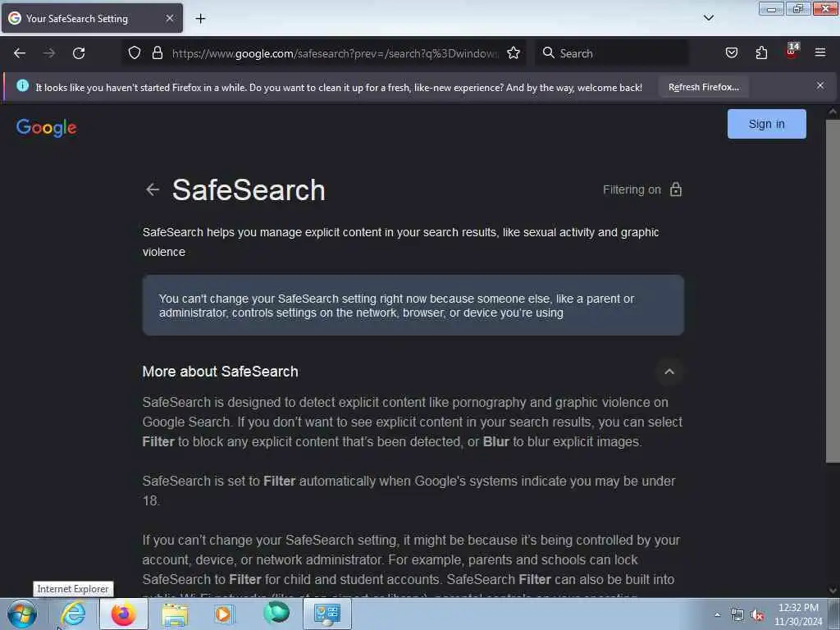Open the muted volume tray icon

tap(757, 615)
